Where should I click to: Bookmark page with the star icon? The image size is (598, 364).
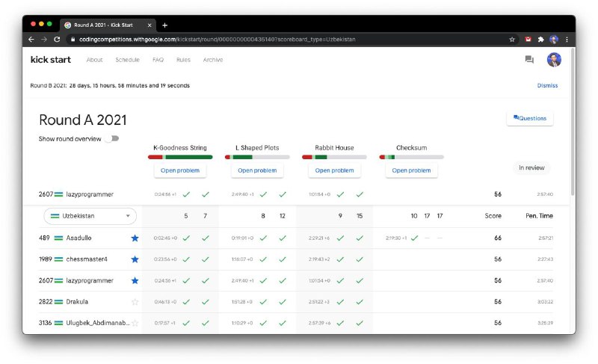pos(512,40)
